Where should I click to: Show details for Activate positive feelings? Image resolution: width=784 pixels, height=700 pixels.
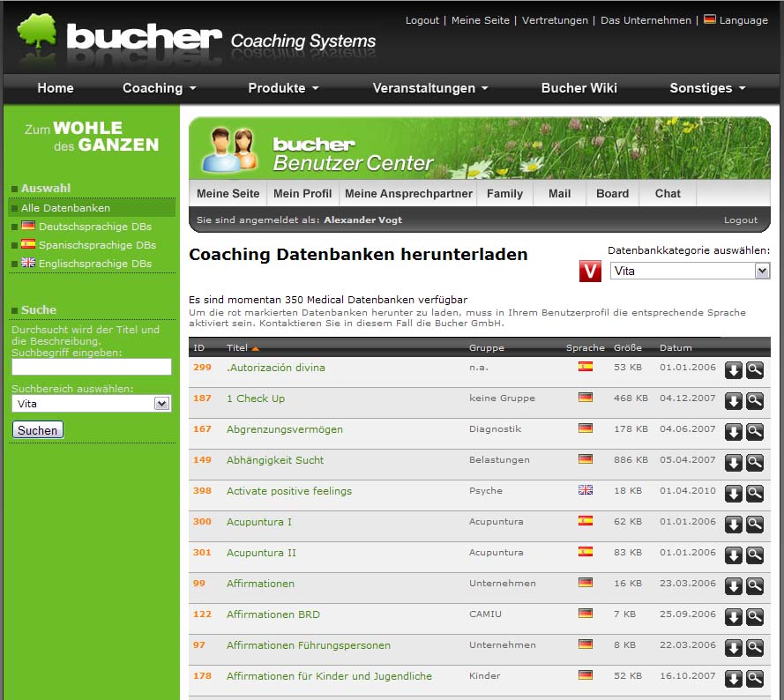click(x=755, y=495)
